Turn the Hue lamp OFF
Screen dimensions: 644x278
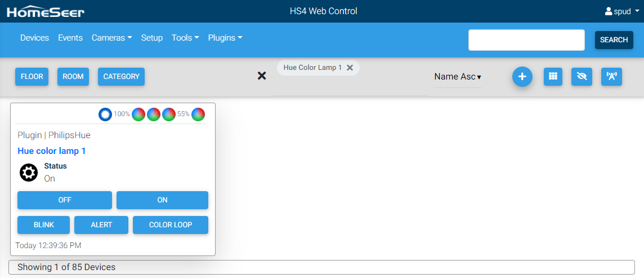click(x=65, y=200)
